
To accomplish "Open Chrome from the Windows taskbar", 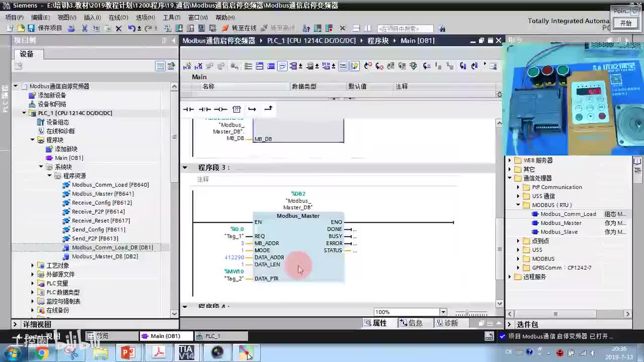I will pyautogui.click(x=42, y=353).
